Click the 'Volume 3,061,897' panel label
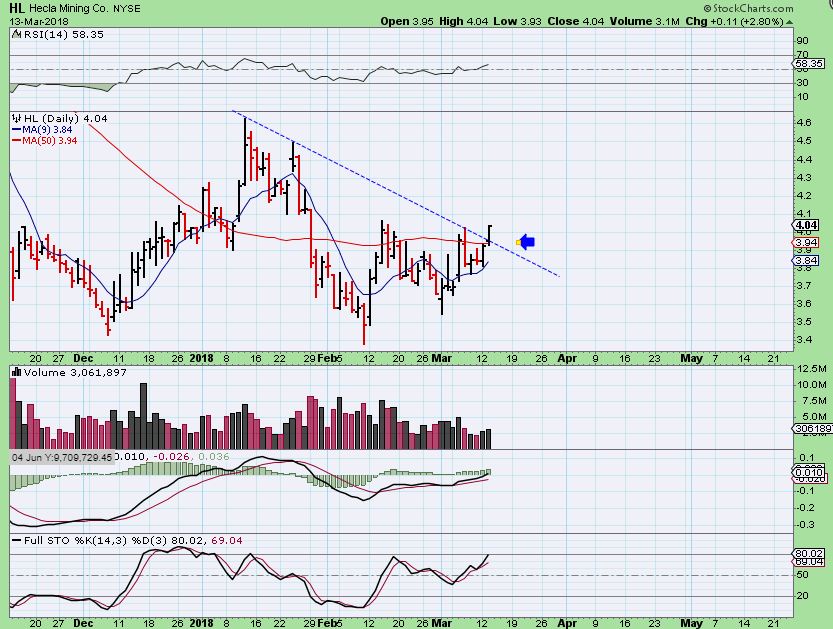 point(75,372)
